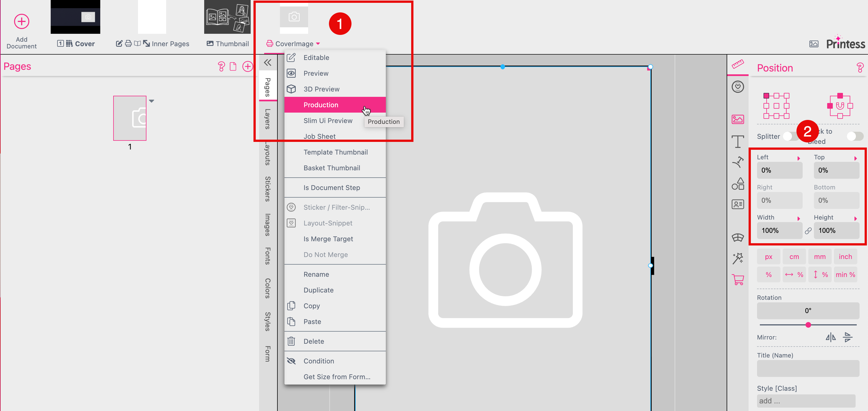Expand the Width value arrow
The image size is (868, 411).
pyautogui.click(x=799, y=218)
